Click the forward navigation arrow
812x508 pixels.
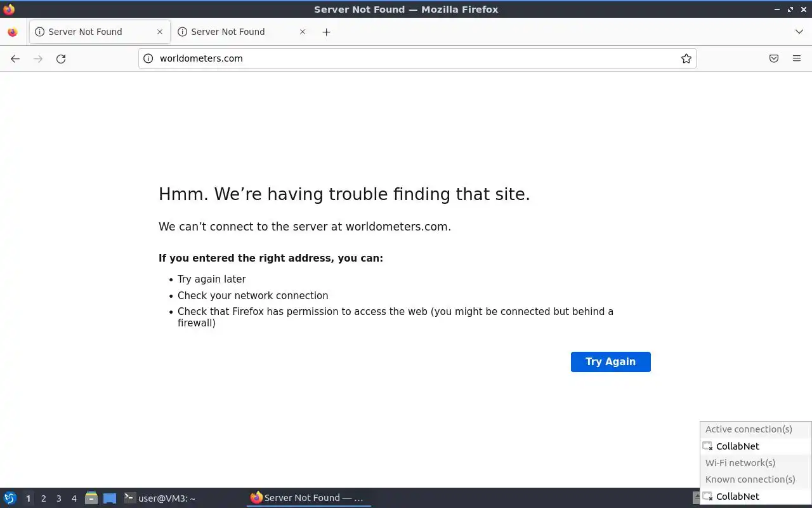pyautogui.click(x=38, y=58)
